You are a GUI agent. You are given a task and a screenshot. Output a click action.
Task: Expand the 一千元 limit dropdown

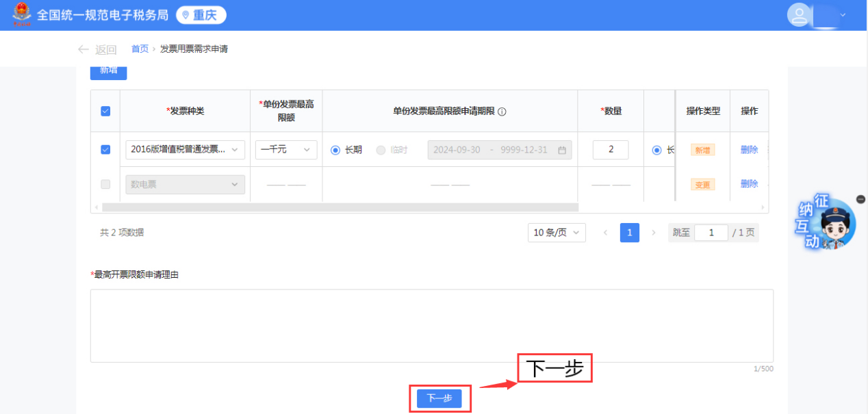pyautogui.click(x=286, y=150)
